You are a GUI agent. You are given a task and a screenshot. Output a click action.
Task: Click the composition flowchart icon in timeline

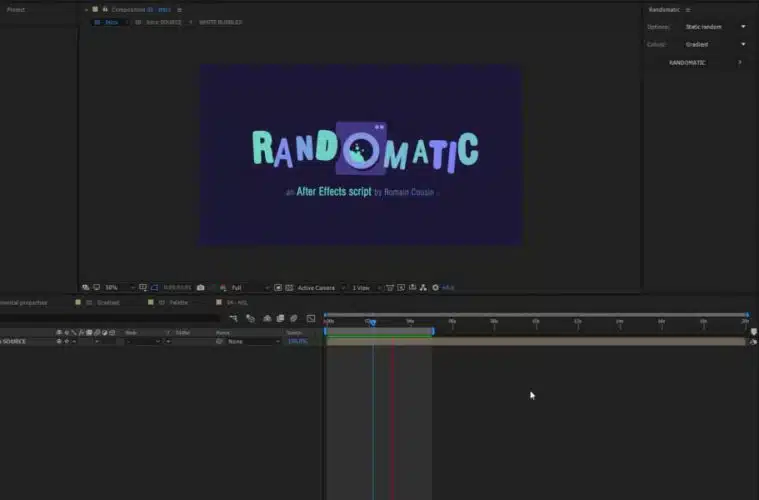pyautogui.click(x=234, y=318)
